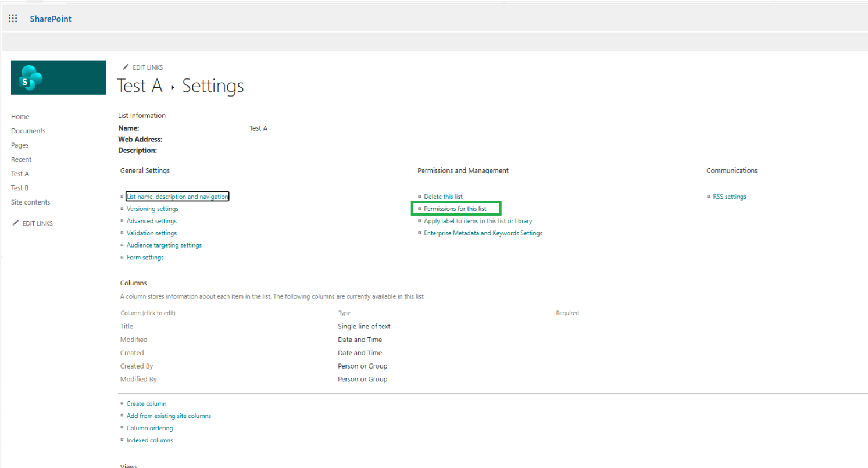Open Apply label to items link

click(x=478, y=221)
